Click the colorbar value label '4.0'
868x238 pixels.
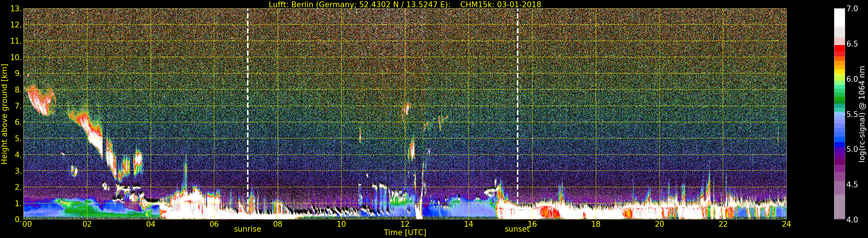tap(852, 220)
